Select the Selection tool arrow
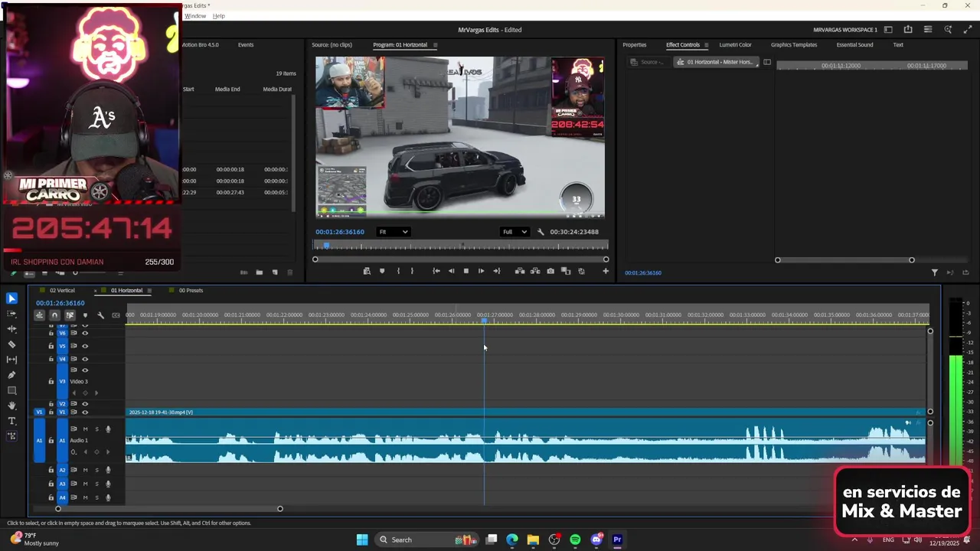 pyautogui.click(x=11, y=298)
